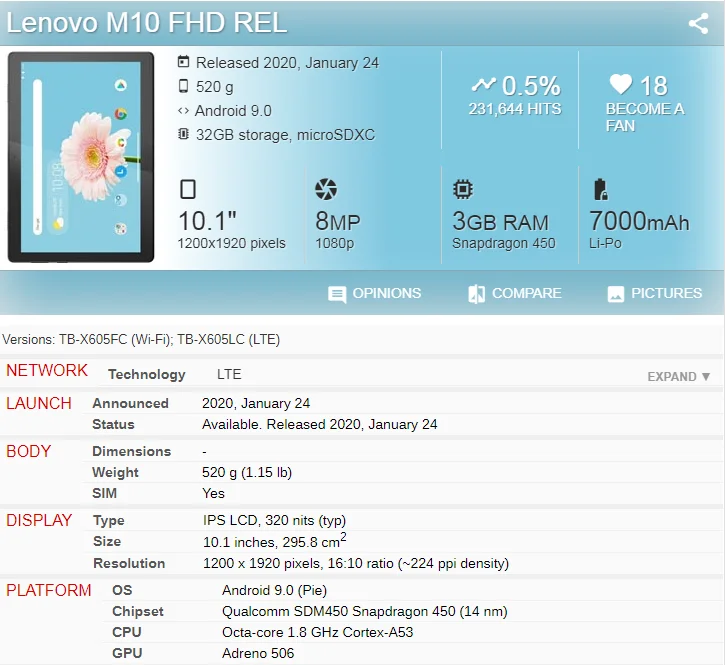Click the 'Adreno 506' value

pos(258,653)
